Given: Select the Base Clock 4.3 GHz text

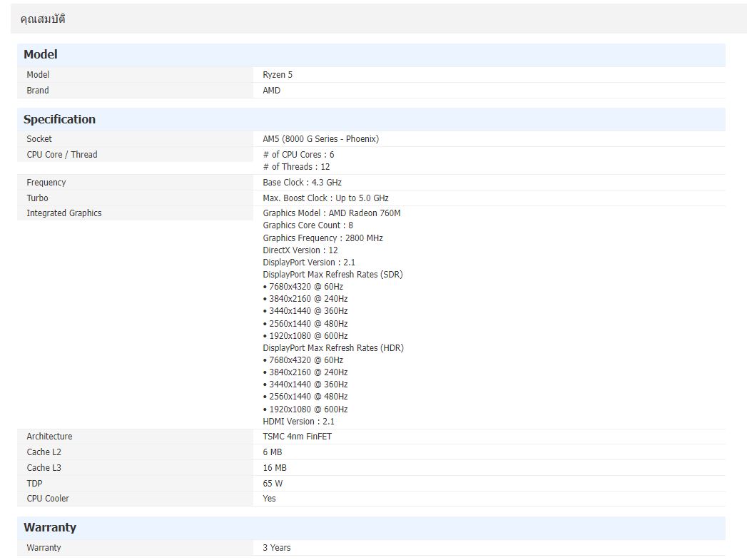Looking at the screenshot, I should 302,183.
